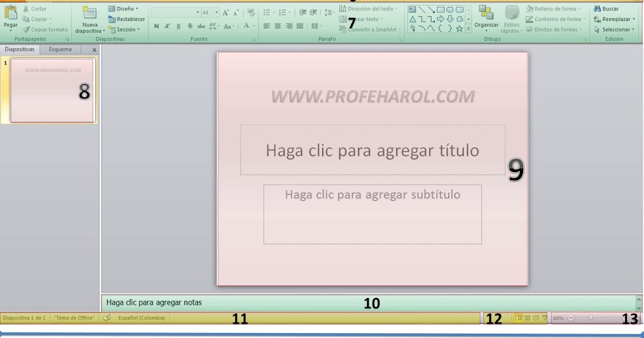Open Efectos de formas menu
Screen dimensions: 644x338
tap(554, 30)
